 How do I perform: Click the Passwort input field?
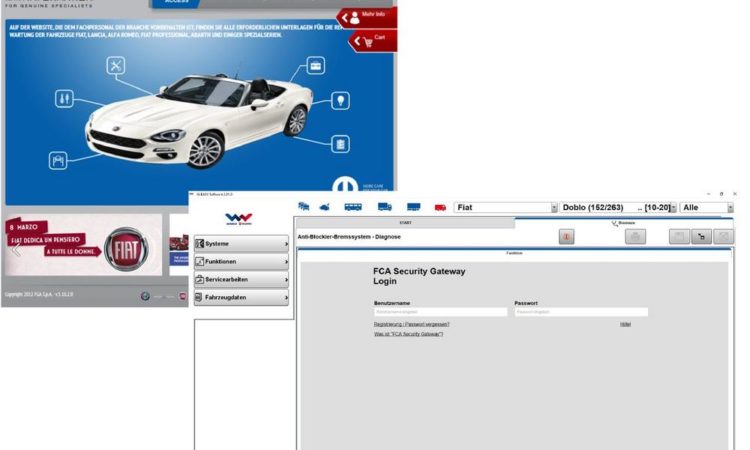click(x=581, y=312)
